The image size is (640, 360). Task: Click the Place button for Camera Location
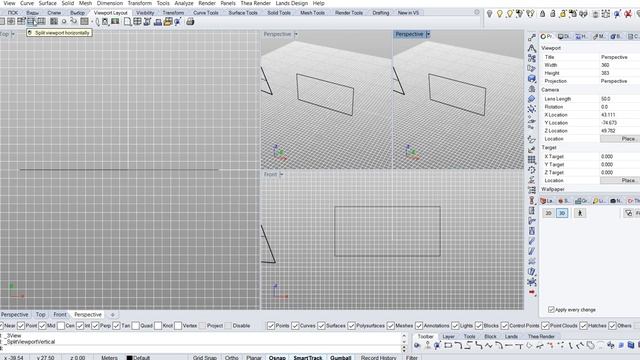tap(620, 139)
